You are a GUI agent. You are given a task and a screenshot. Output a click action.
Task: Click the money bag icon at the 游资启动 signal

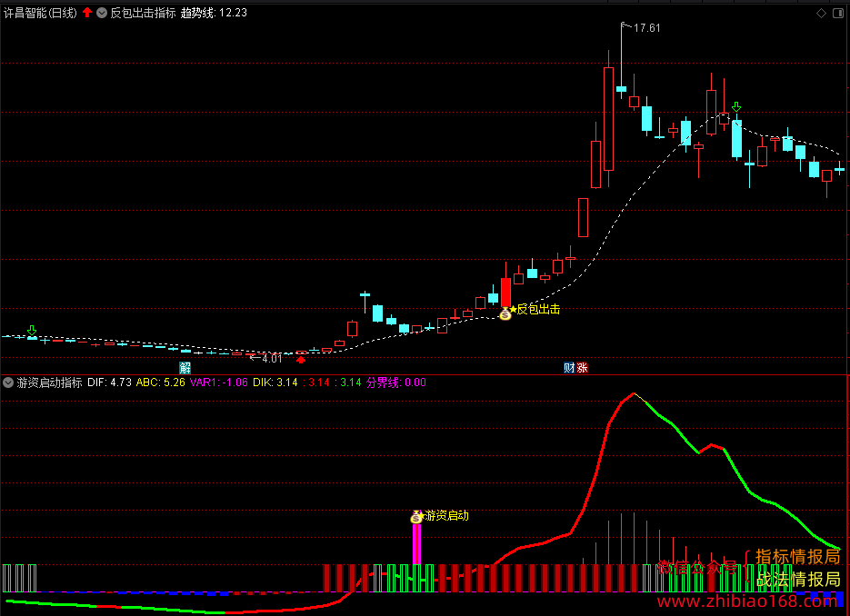416,517
